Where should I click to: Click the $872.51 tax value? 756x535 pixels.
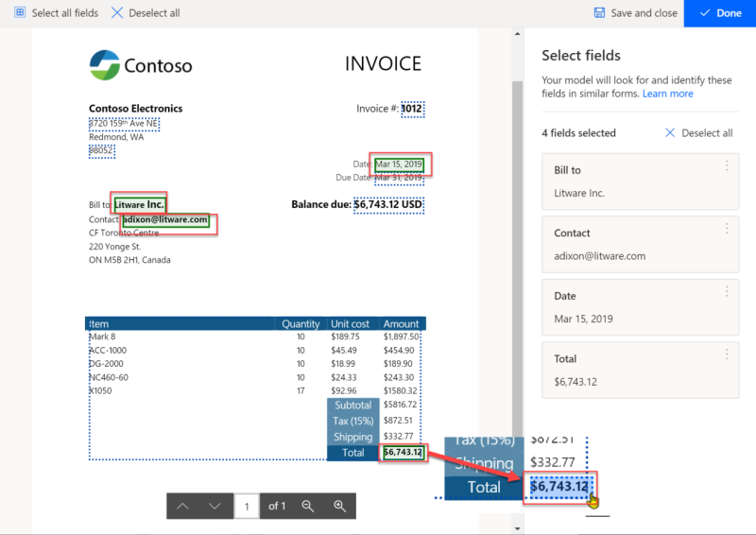(x=398, y=421)
